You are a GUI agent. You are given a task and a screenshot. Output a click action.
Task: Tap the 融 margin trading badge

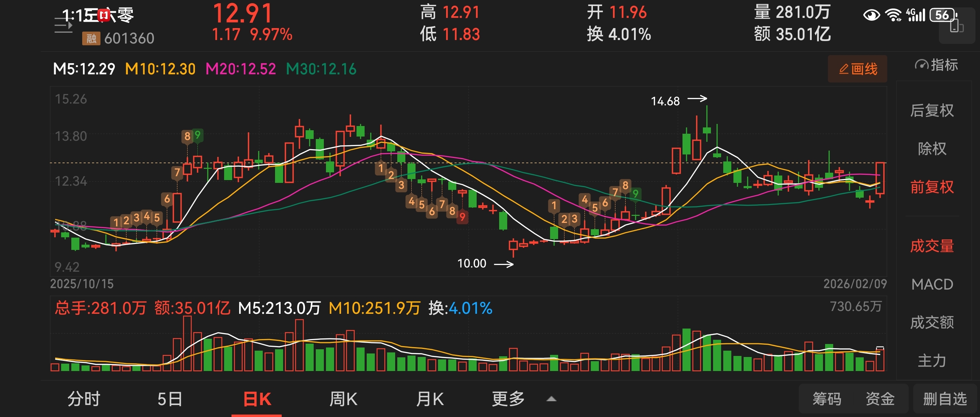click(x=91, y=38)
